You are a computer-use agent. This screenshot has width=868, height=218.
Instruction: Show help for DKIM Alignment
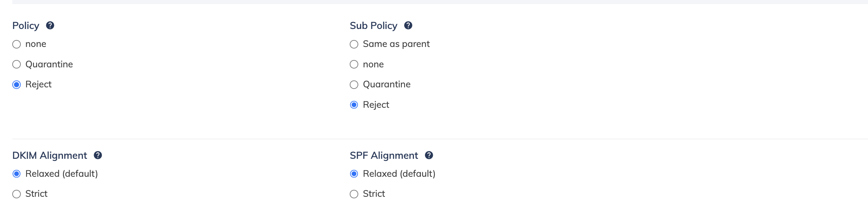(98, 155)
